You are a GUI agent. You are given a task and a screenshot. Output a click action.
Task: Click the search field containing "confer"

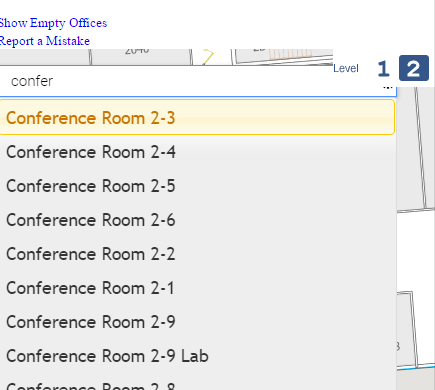click(x=198, y=81)
